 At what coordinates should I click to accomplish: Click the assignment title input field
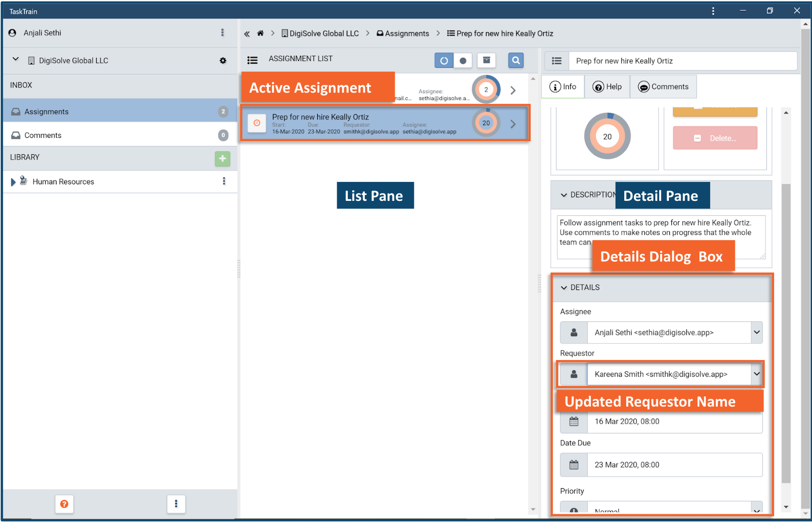682,61
